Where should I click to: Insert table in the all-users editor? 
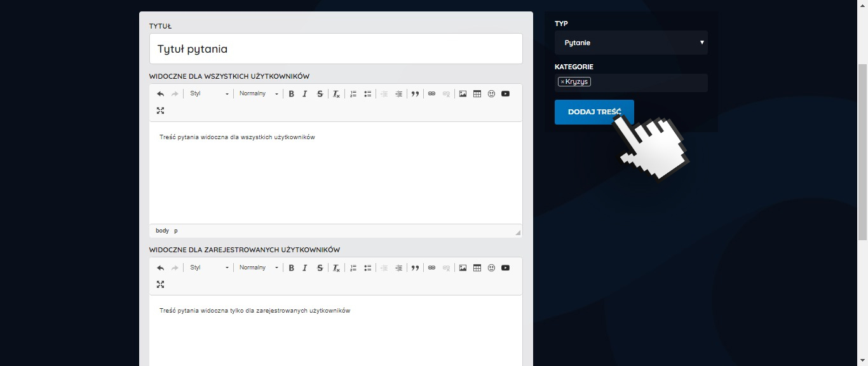[477, 94]
